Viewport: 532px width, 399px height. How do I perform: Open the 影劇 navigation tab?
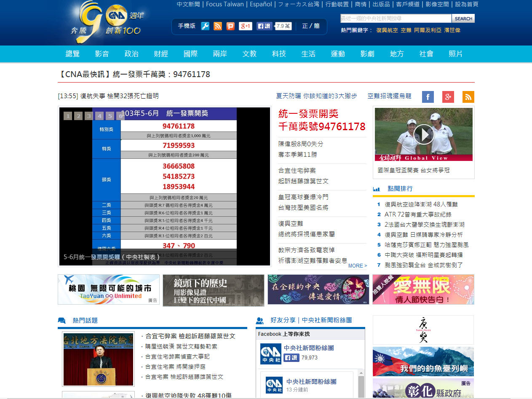[x=367, y=54]
